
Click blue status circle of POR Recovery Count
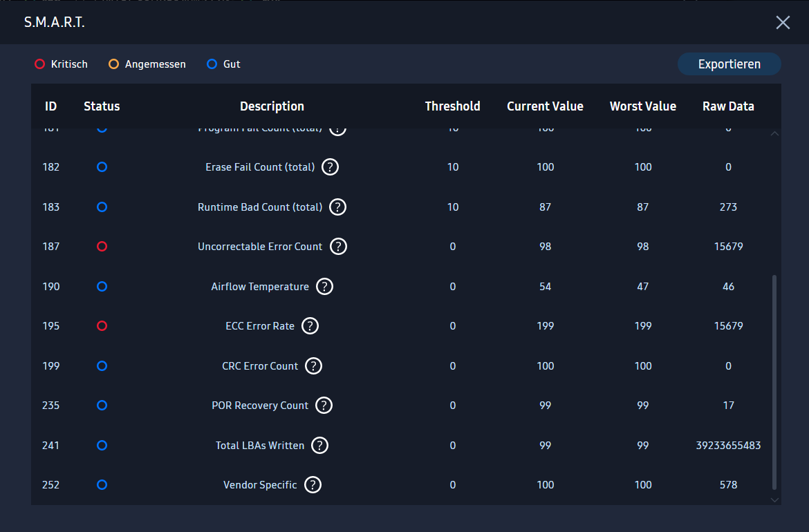[102, 406]
